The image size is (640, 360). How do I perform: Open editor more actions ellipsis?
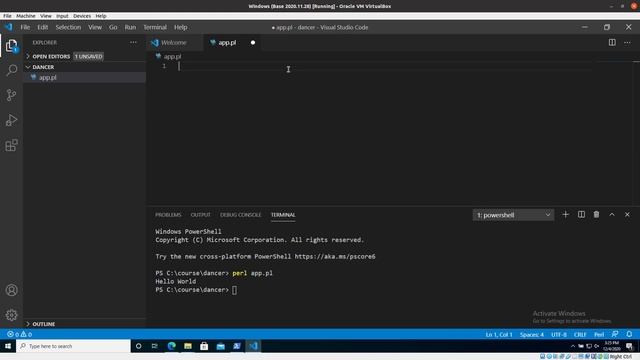coord(627,42)
